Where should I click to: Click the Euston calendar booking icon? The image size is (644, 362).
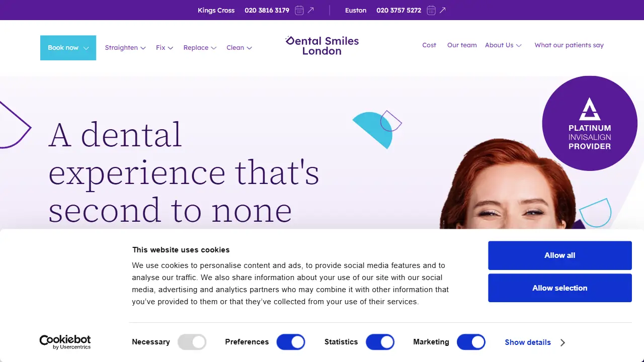[x=431, y=10]
